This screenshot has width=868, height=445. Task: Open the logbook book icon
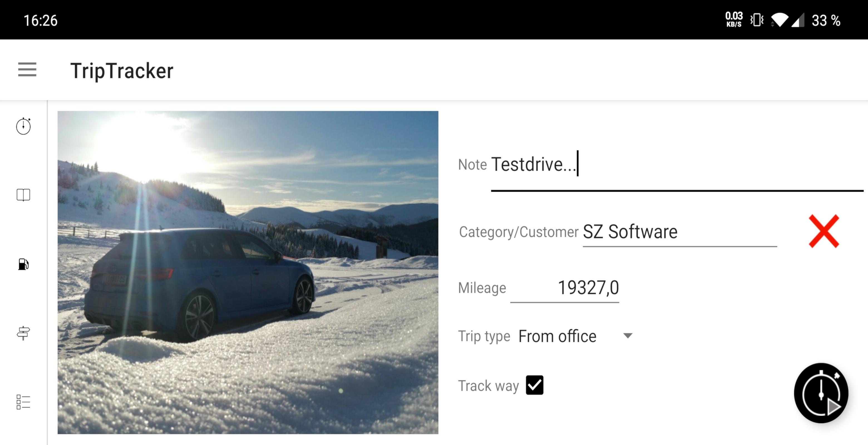23,195
